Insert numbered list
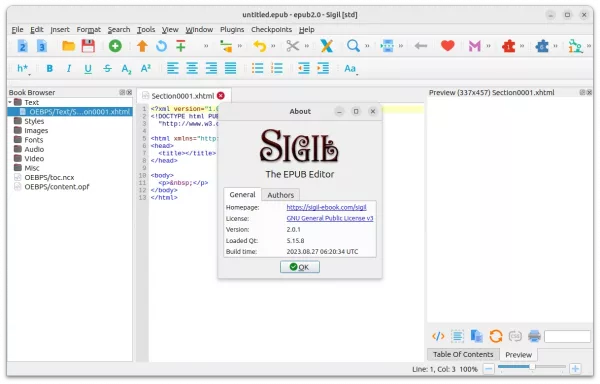Image resolution: width=600 pixels, height=384 pixels. click(277, 68)
